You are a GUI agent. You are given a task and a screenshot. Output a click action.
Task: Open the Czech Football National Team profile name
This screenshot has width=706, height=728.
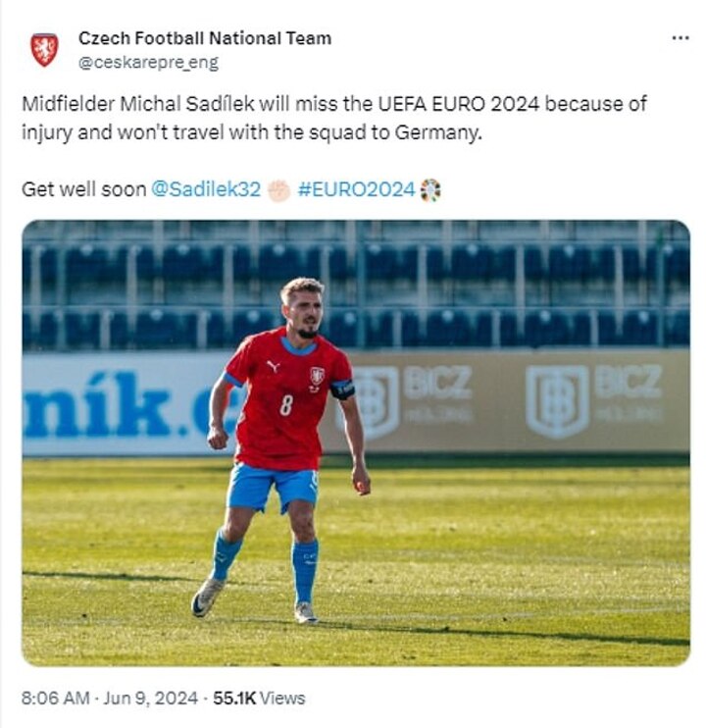coord(204,38)
